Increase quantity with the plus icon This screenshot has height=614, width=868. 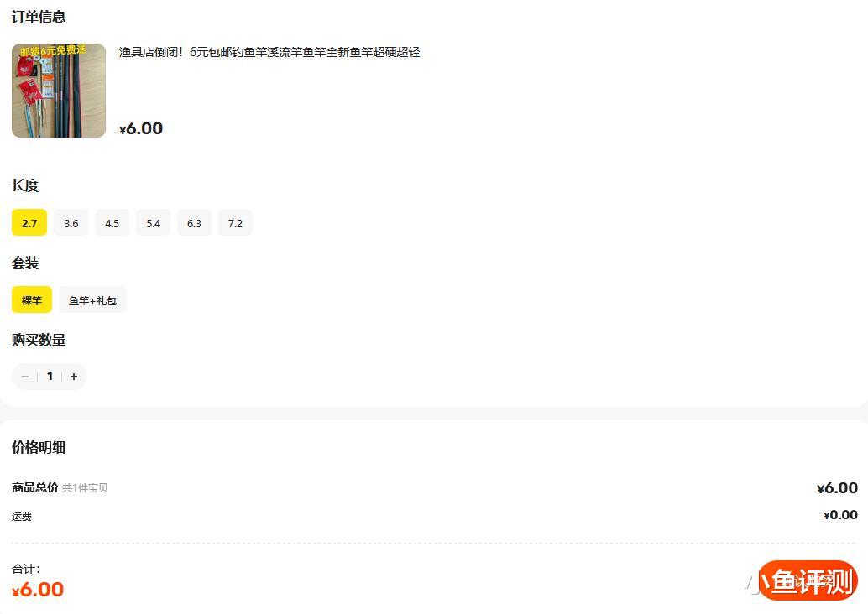(74, 377)
